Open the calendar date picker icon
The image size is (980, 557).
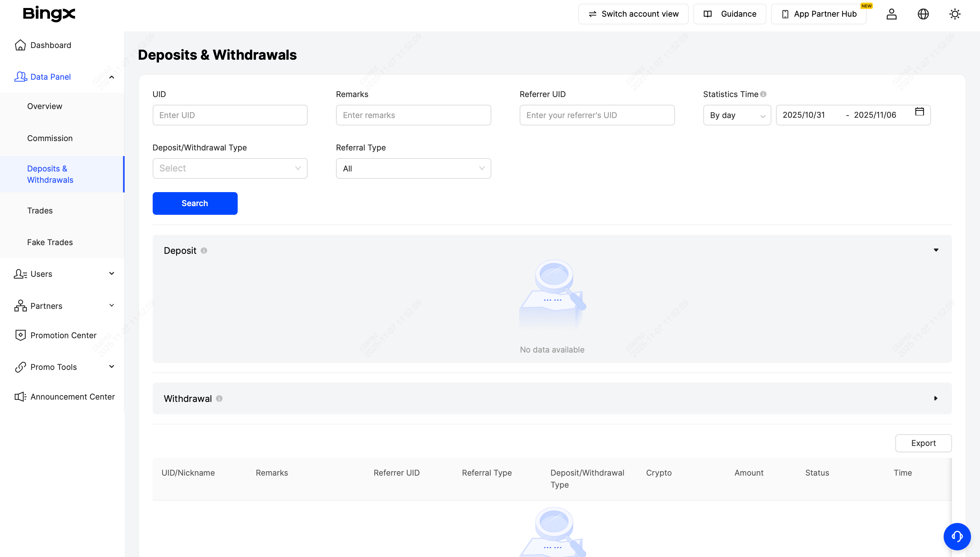pyautogui.click(x=919, y=112)
